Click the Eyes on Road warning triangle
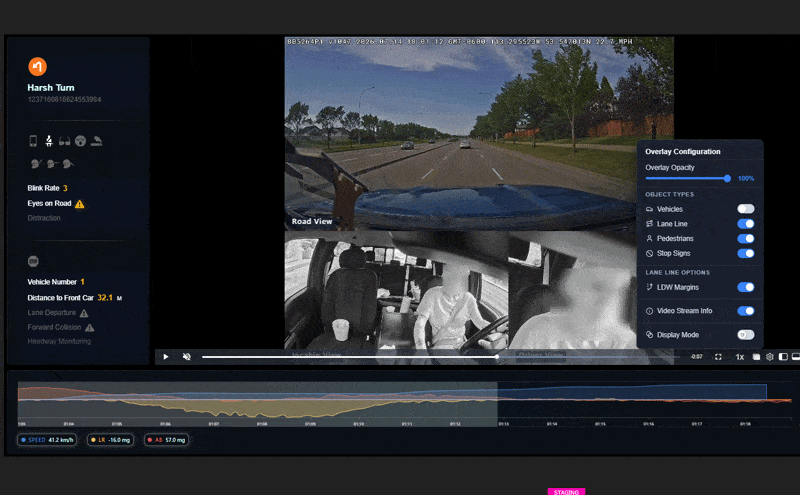800x495 pixels. 80,204
